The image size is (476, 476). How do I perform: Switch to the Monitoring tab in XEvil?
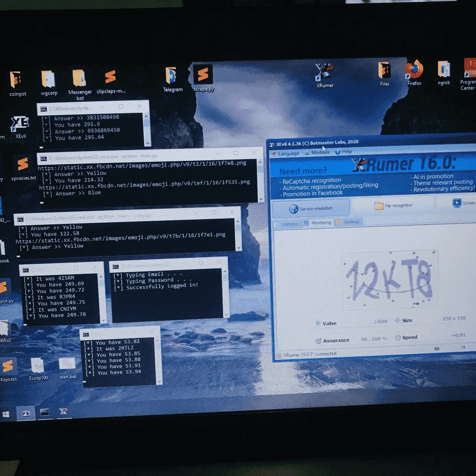point(317,223)
